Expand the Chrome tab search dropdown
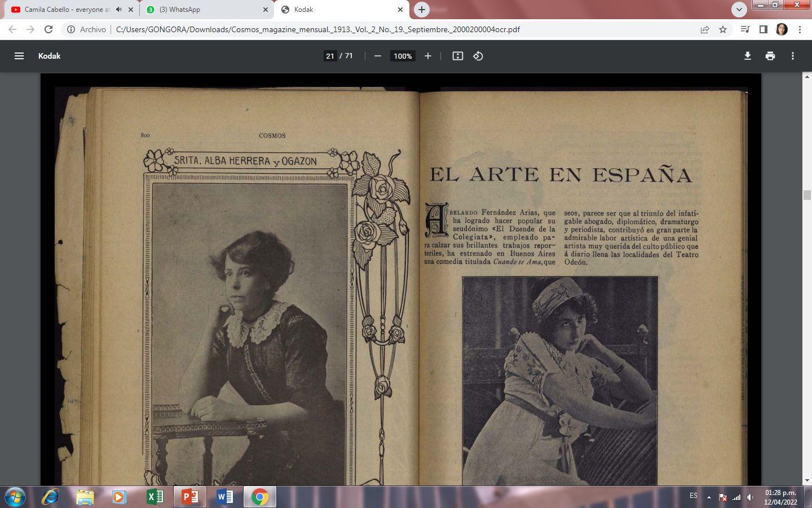 (739, 9)
